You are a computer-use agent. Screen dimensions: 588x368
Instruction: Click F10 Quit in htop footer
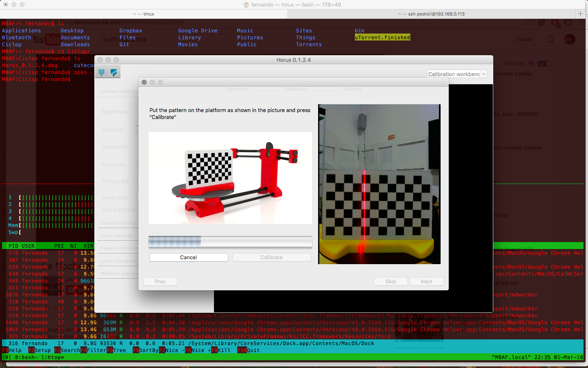(x=249, y=350)
